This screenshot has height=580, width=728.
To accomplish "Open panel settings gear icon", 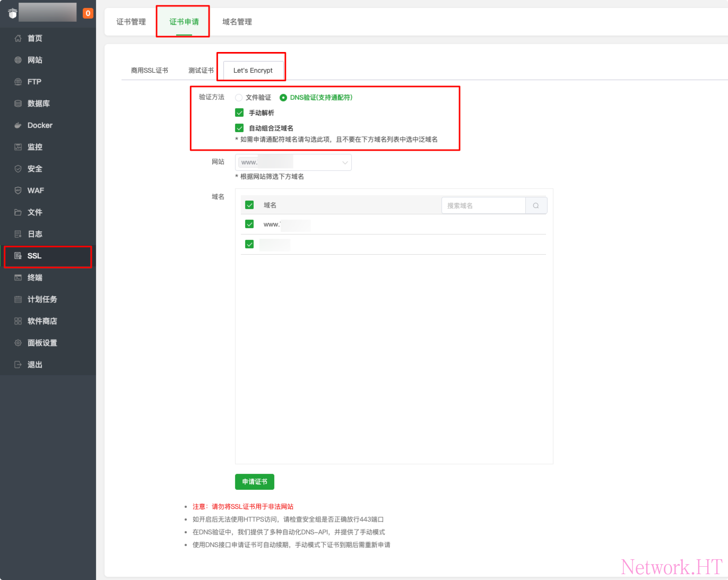I will (18, 343).
